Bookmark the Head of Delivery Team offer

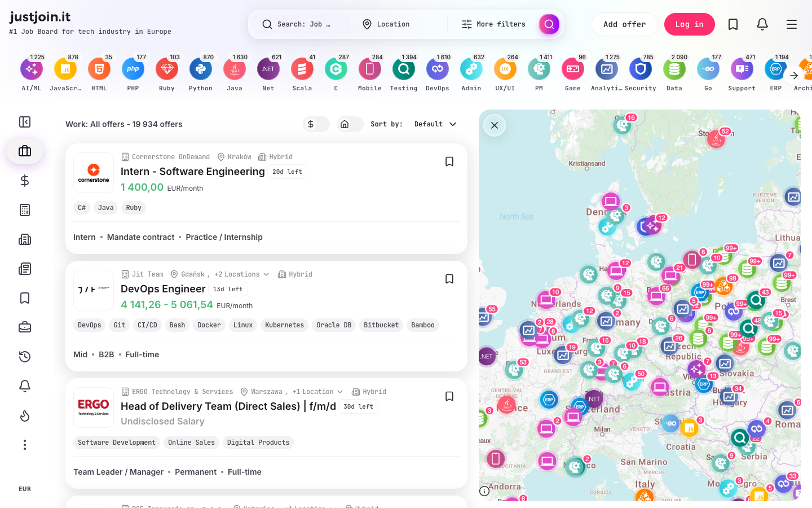coord(449,396)
